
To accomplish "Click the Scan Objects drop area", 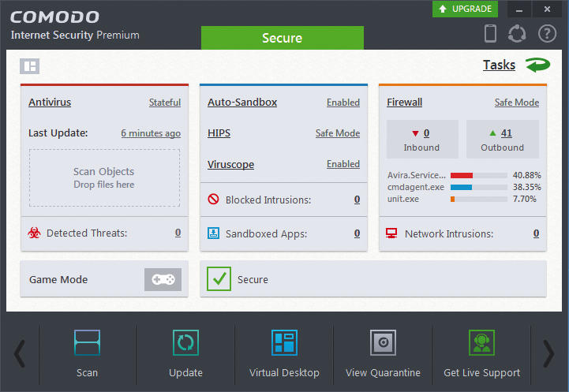I will (x=104, y=177).
